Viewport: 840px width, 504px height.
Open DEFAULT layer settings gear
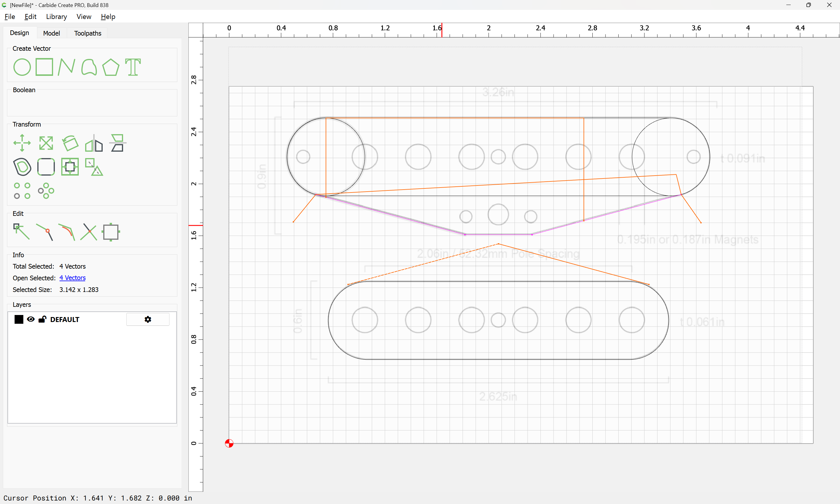click(148, 319)
